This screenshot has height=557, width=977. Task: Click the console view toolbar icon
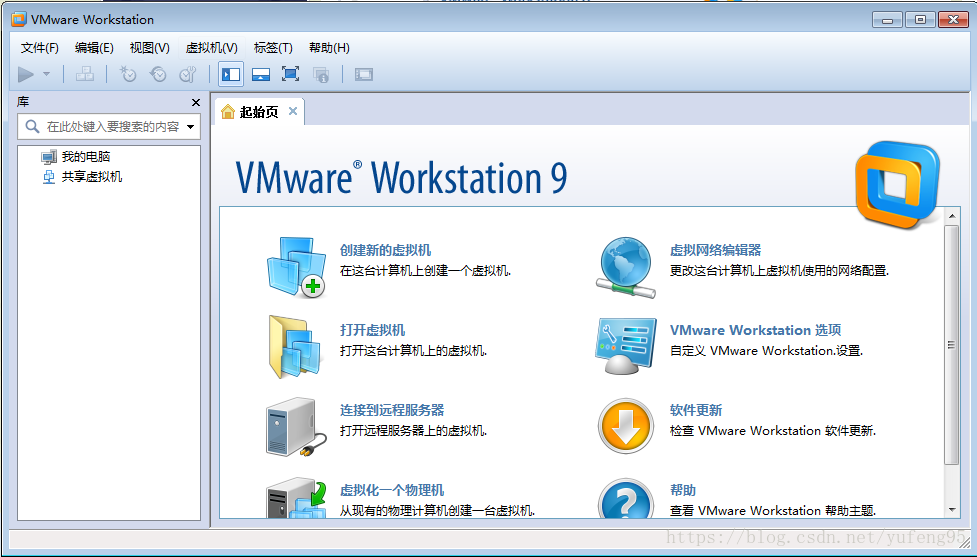pos(364,75)
